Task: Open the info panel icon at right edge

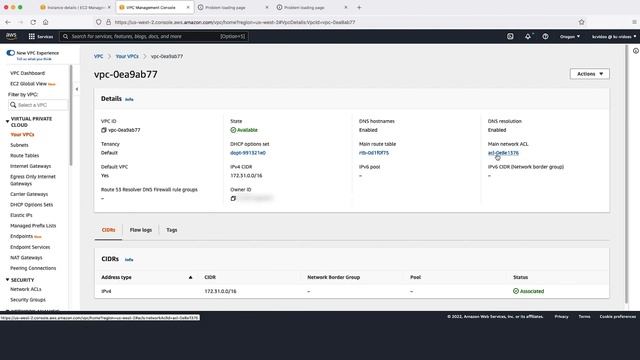Action: click(x=636, y=51)
